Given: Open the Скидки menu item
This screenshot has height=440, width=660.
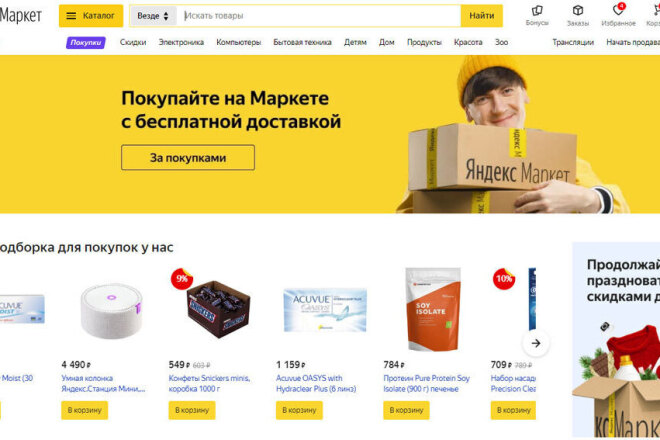Looking at the screenshot, I should [133, 43].
